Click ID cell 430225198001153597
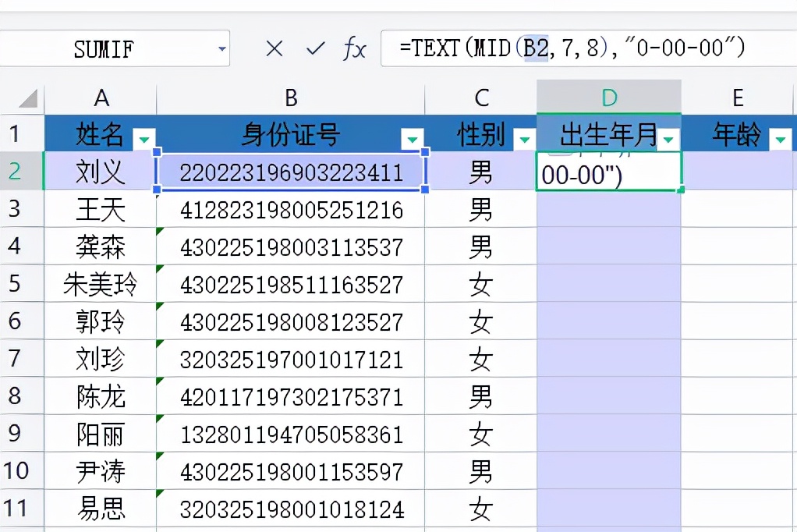The width and height of the screenshot is (797, 532). pyautogui.click(x=291, y=470)
